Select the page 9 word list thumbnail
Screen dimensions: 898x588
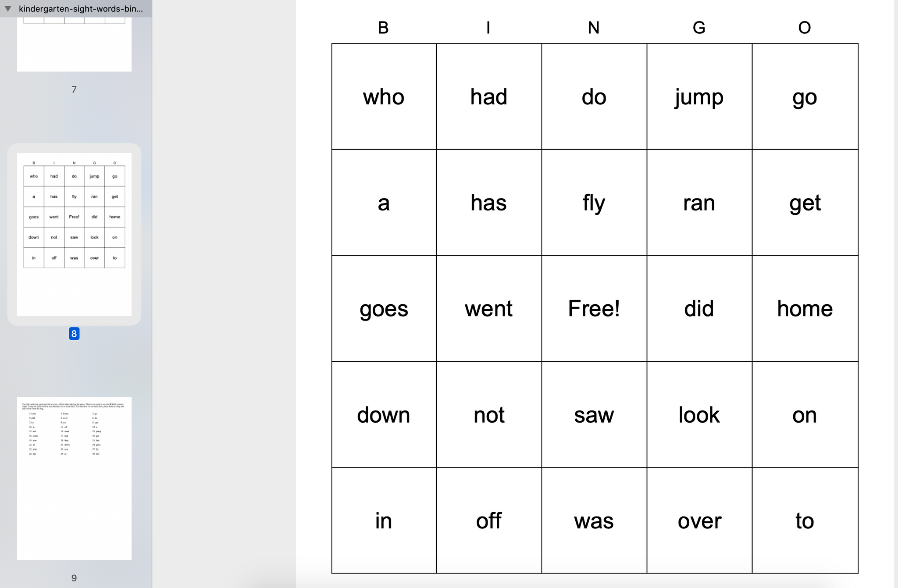74,478
